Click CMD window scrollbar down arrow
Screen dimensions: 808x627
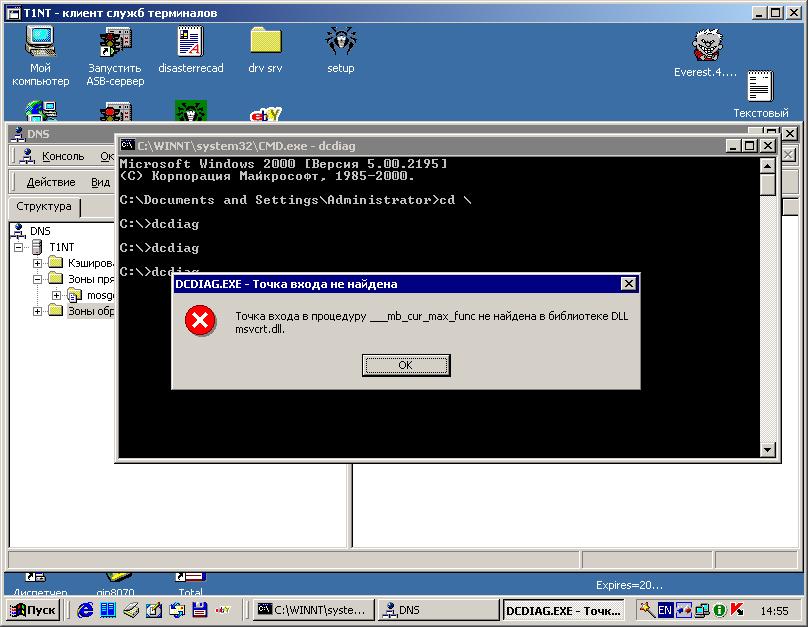point(767,450)
